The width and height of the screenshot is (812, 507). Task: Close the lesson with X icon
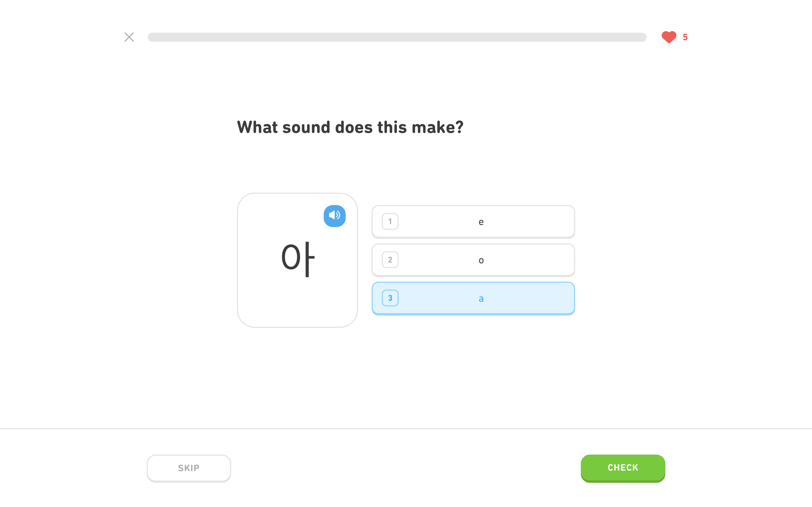click(129, 37)
